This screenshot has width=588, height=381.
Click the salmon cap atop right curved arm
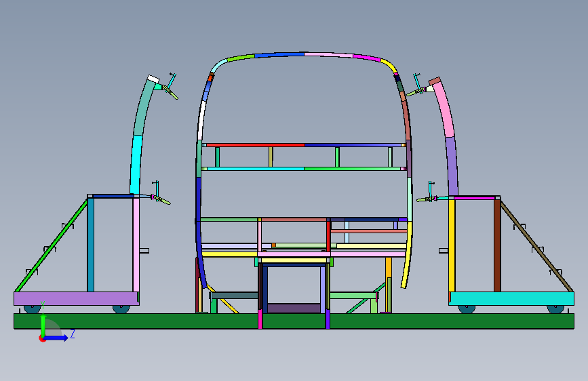pos(435,81)
